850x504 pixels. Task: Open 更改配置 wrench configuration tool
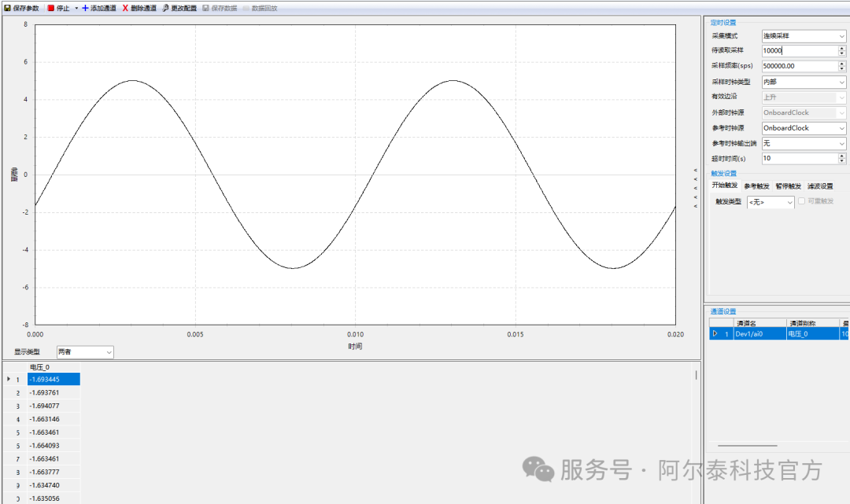pyautogui.click(x=165, y=8)
